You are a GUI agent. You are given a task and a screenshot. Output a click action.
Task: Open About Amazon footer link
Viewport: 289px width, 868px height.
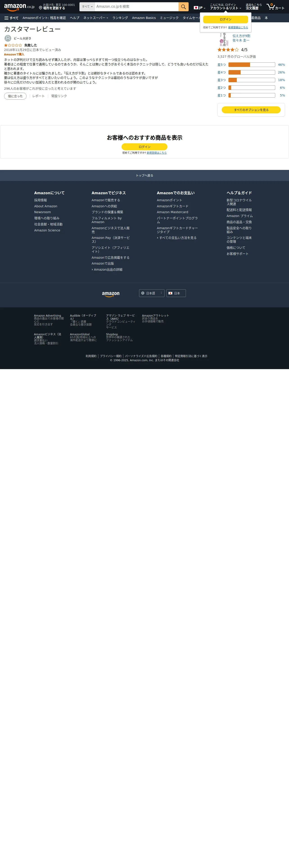46,206
